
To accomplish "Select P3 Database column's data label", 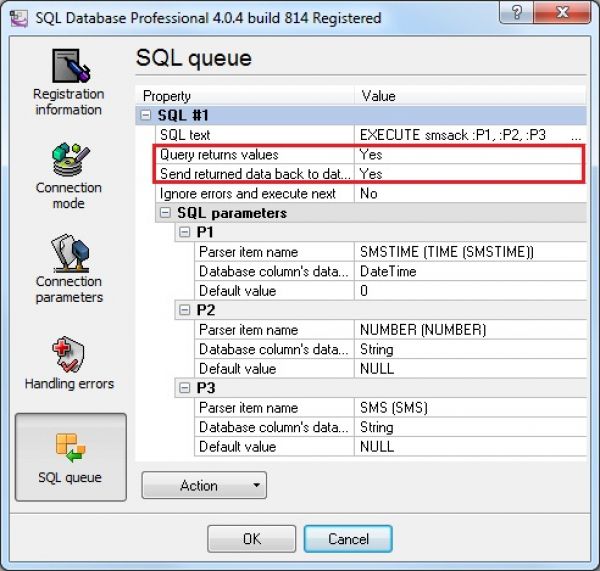I will pos(274,427).
